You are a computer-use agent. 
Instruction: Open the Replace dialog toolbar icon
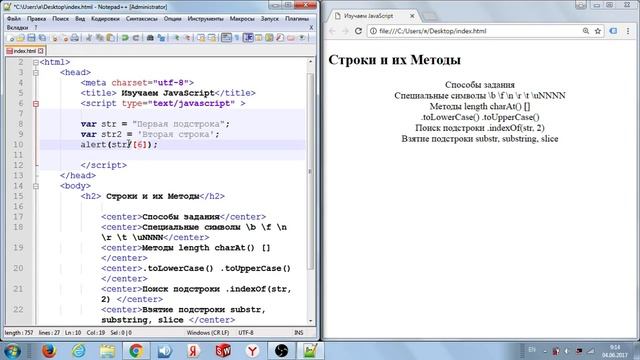point(162,38)
